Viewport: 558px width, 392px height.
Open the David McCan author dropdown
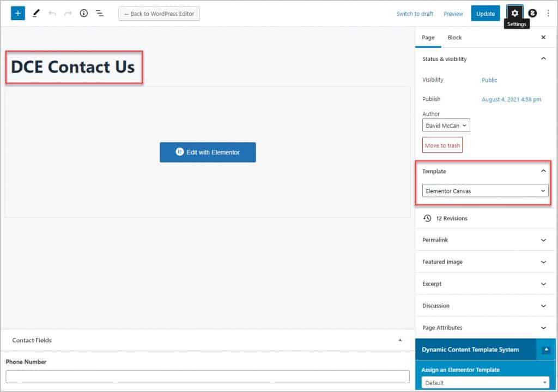coord(446,125)
